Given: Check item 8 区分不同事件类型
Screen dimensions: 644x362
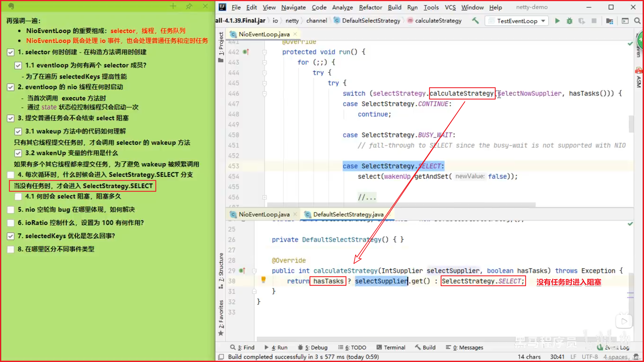Looking at the screenshot, I should click(11, 249).
